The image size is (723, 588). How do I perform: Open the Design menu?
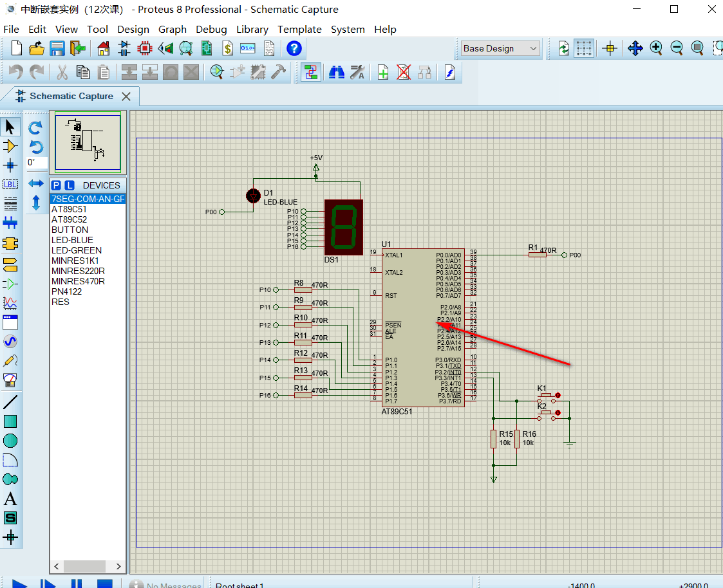(133, 30)
